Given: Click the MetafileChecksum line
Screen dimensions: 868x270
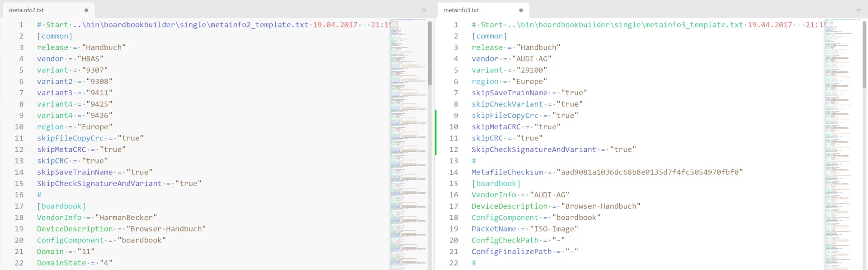Looking at the screenshot, I should click(x=607, y=172).
